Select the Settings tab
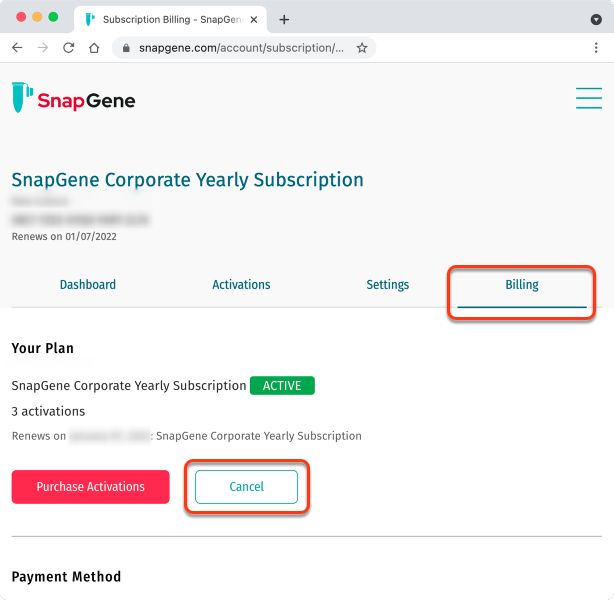Image resolution: width=614 pixels, height=600 pixels. coord(388,284)
